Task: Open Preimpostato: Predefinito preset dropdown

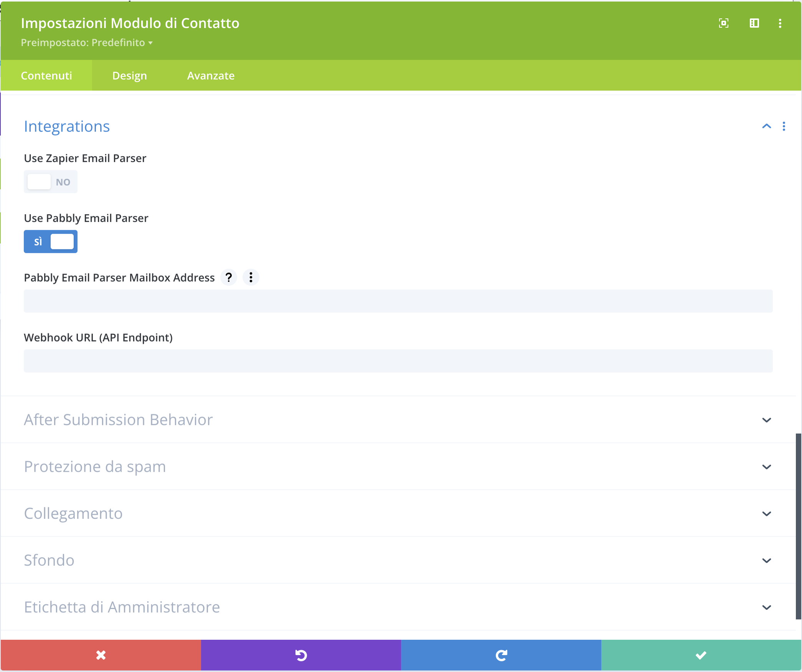Action: click(x=87, y=42)
